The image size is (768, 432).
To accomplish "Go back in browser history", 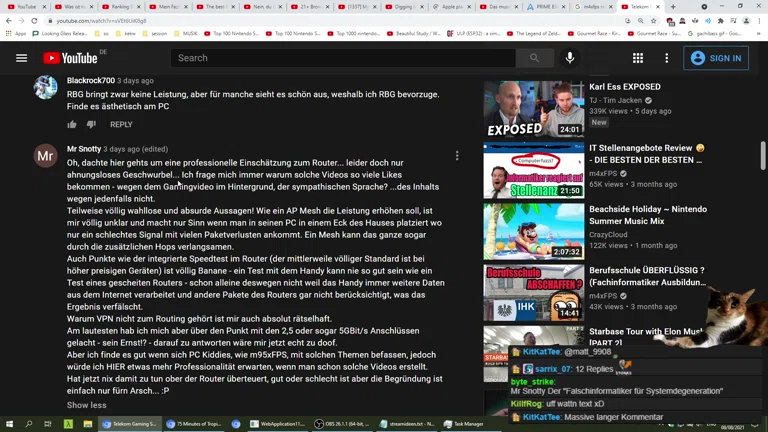I will click(x=9, y=21).
